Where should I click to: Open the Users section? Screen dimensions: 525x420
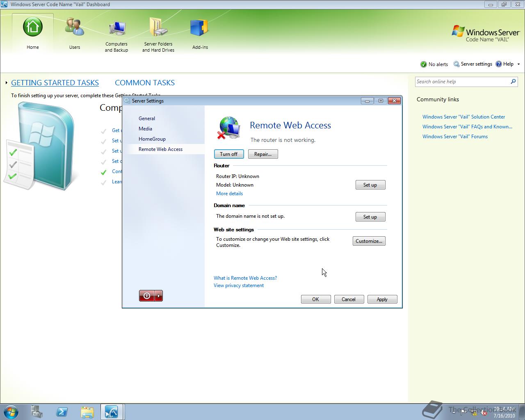75,34
